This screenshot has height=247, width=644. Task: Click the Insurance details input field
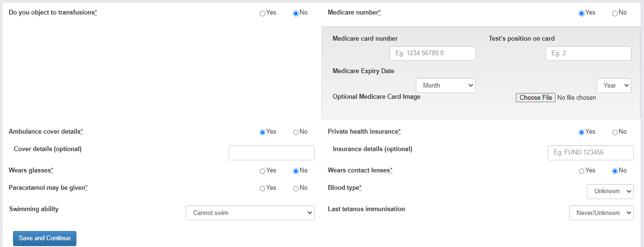click(x=590, y=153)
